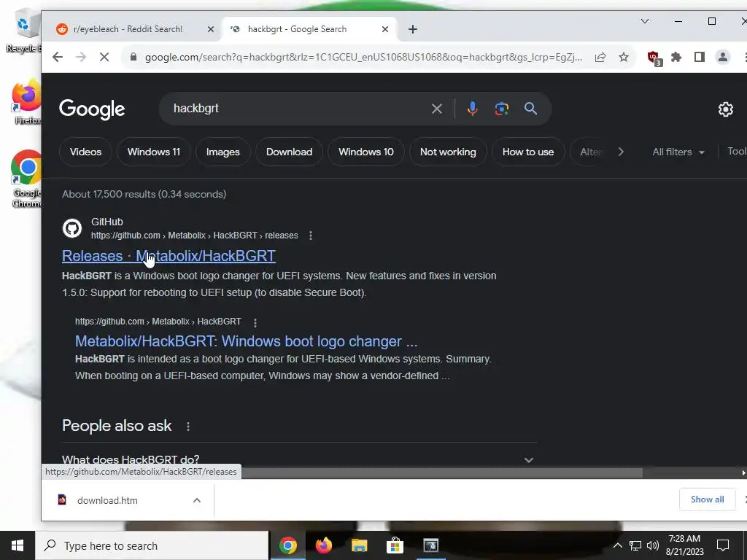
Task: Click the github.com Metabolix HackBGRT releases breadcrumb
Action: tap(194, 236)
